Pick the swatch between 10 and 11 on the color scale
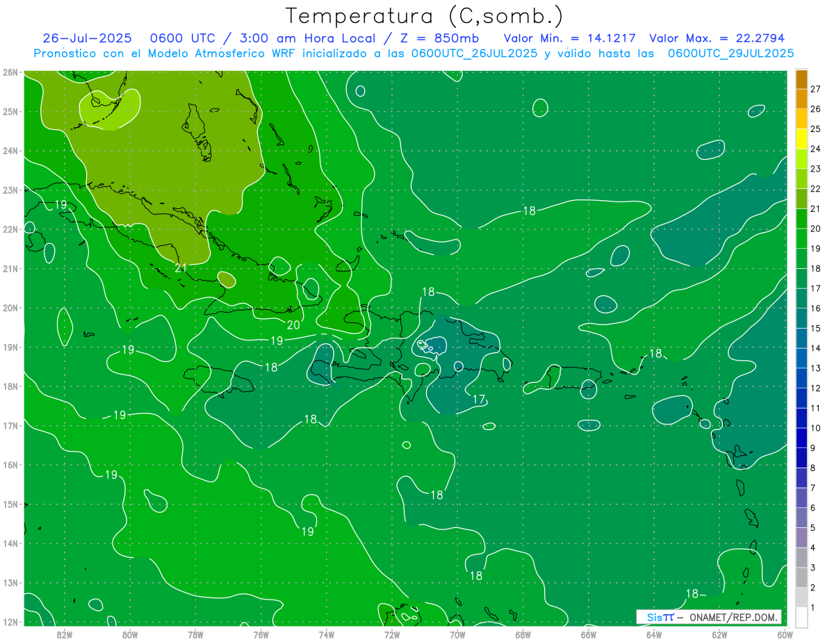Screen dimensions: 834x644 tap(801, 418)
